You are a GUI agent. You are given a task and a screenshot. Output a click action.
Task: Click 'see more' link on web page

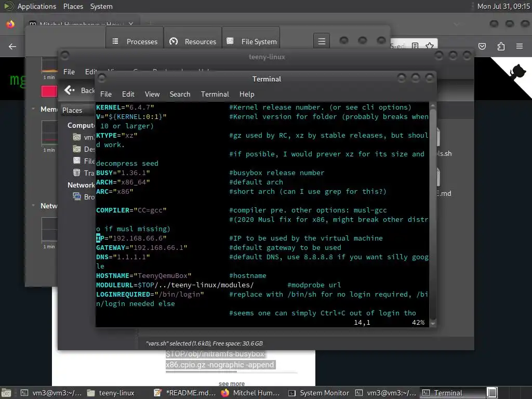pos(232,384)
